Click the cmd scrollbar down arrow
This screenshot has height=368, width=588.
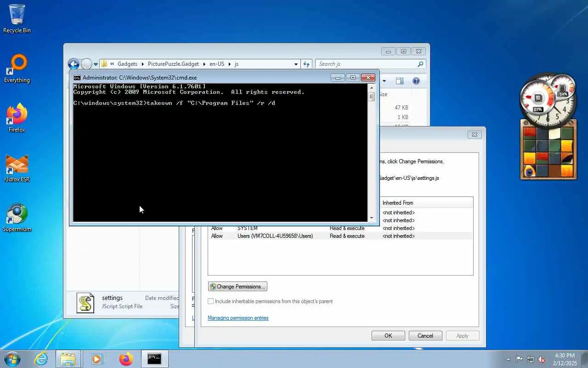point(371,218)
